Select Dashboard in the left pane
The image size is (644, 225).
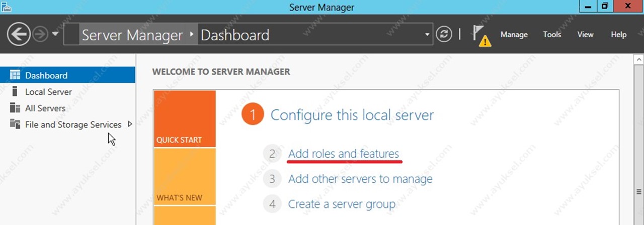coord(68,75)
